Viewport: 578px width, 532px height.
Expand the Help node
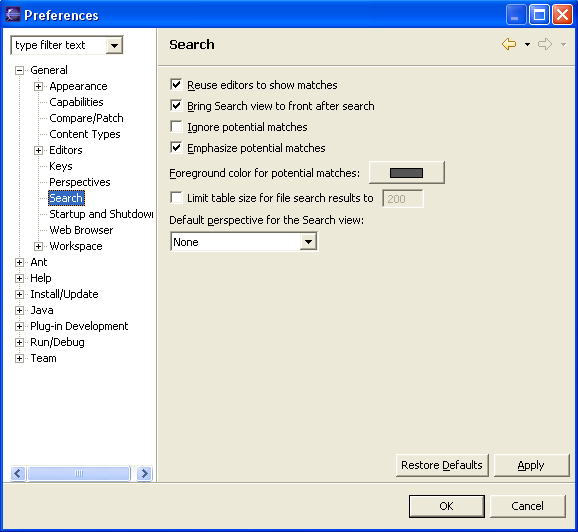(20, 278)
